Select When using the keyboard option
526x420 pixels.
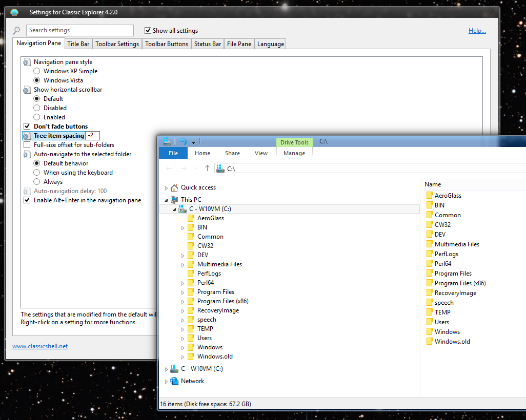click(37, 173)
